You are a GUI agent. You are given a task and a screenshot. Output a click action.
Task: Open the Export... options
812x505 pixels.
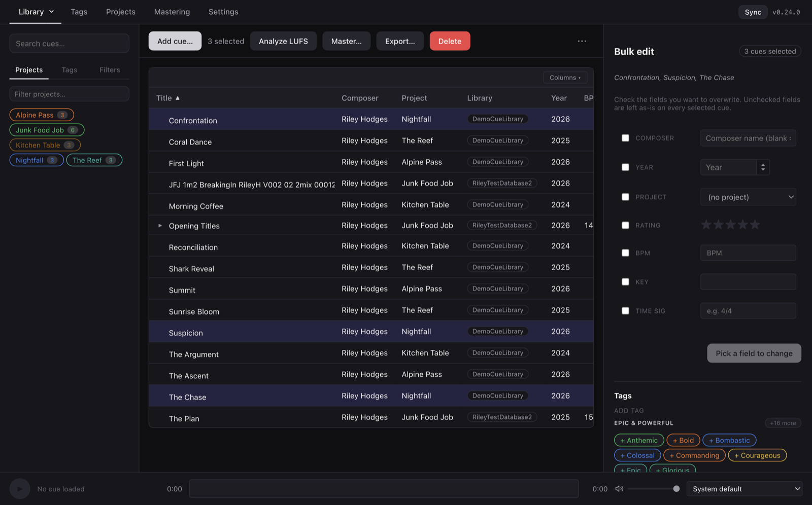point(400,41)
